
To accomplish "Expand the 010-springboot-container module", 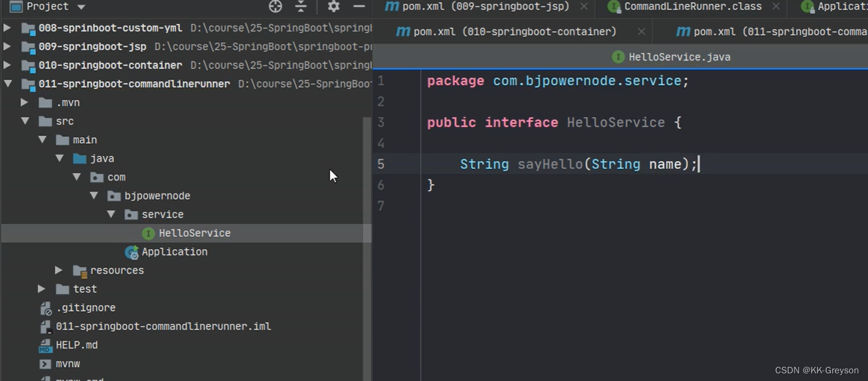I will point(8,65).
